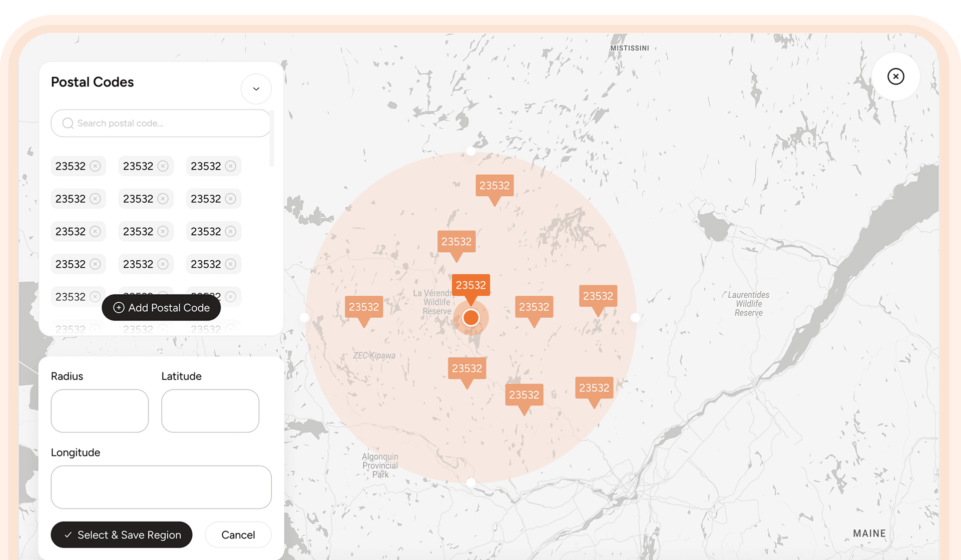Remove the 23532 chip in the fourth row
The height and width of the screenshot is (560, 961).
[x=95, y=264]
